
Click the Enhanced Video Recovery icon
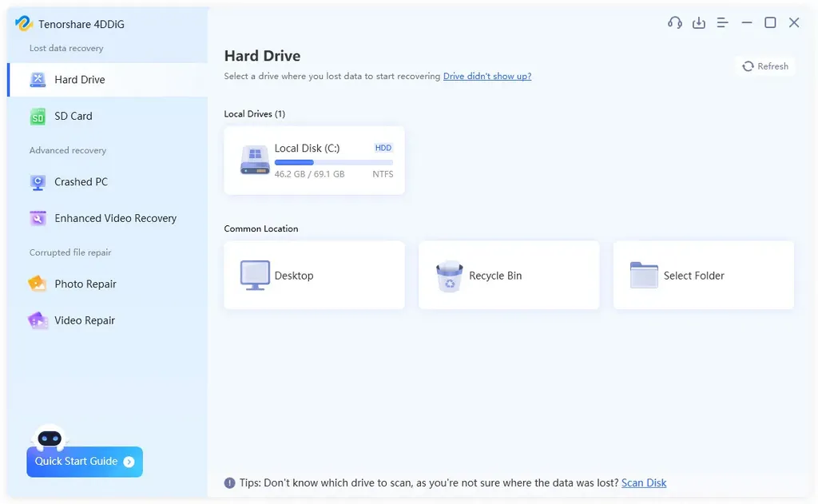click(38, 218)
